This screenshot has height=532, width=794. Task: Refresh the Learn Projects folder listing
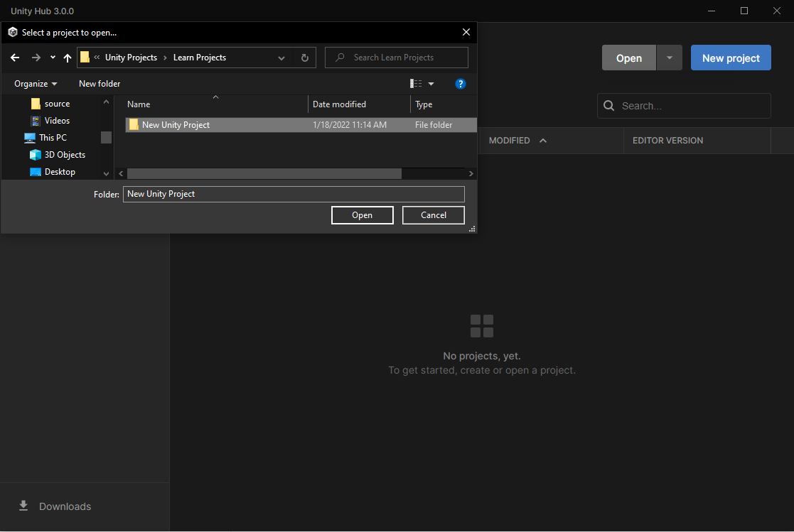click(x=305, y=58)
